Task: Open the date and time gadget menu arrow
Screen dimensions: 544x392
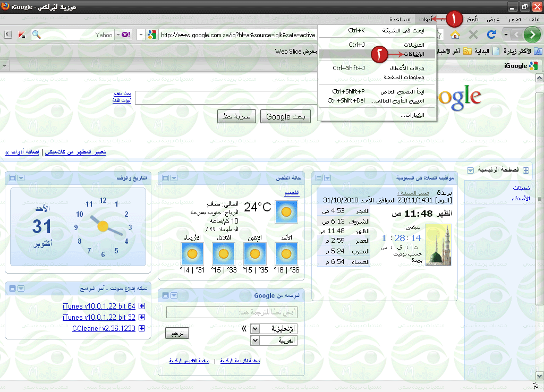Action: [x=21, y=178]
